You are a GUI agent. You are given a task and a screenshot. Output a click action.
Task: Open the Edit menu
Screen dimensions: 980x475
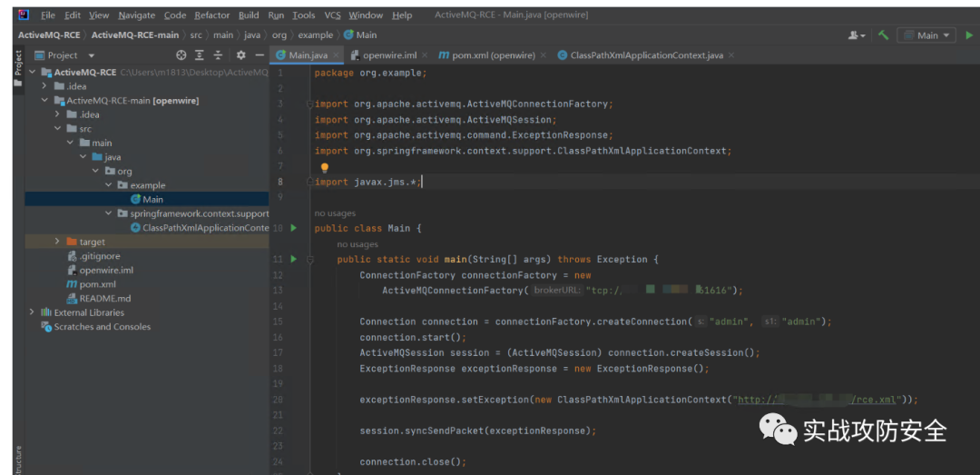tap(73, 15)
